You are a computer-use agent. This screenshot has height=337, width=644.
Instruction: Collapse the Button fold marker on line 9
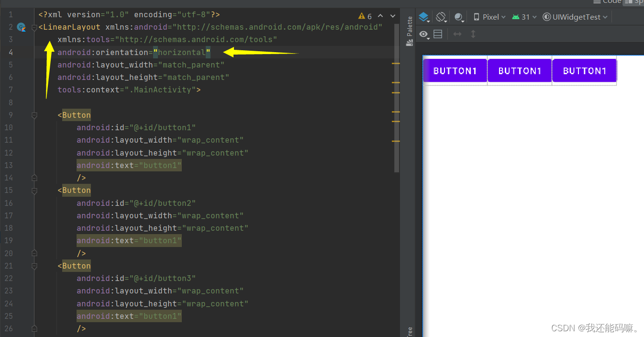34,115
